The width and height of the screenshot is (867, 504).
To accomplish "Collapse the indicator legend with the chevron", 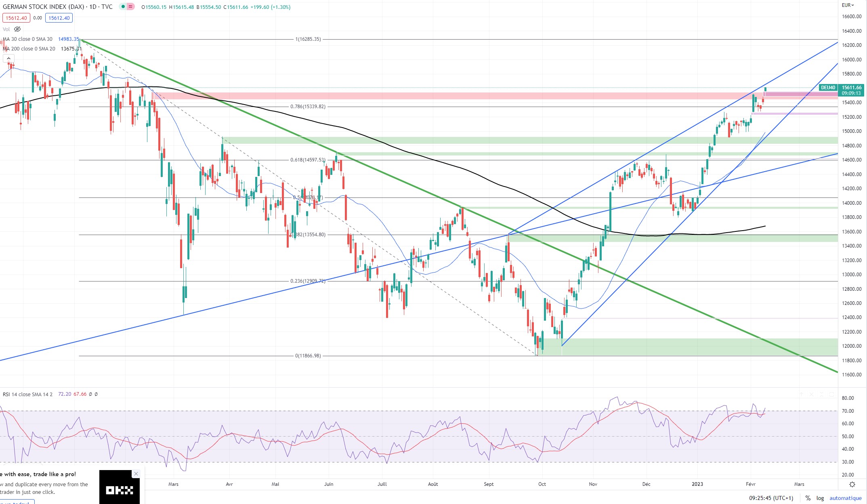I will [8, 59].
